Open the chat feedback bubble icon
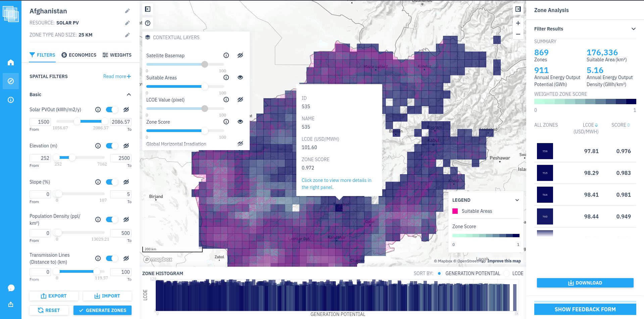The image size is (644, 319). (11, 288)
